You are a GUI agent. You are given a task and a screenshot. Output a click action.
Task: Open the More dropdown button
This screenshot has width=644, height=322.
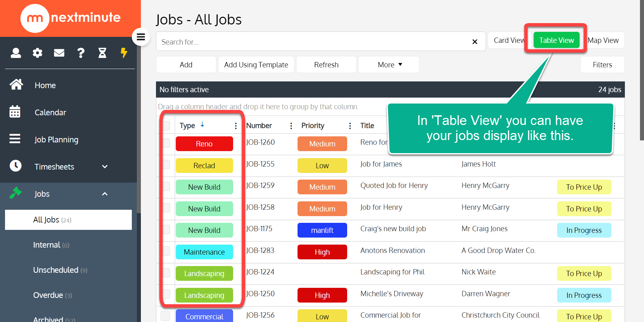pos(389,65)
